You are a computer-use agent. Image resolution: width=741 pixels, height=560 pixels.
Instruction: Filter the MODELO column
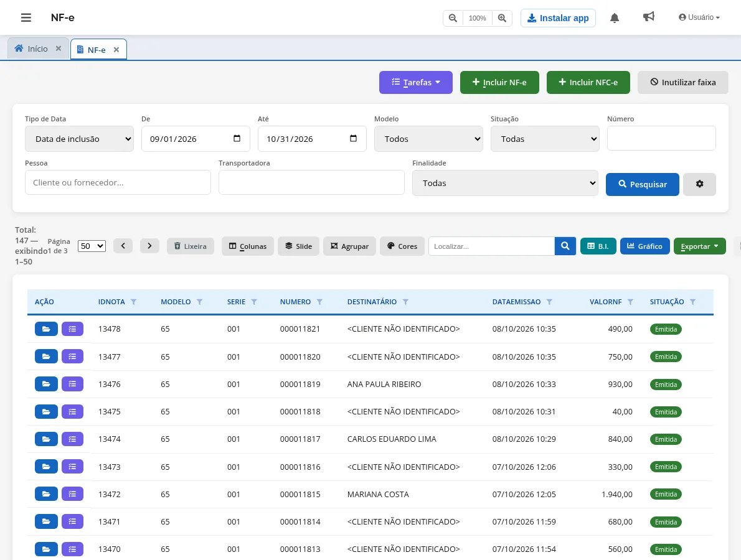pos(199,302)
